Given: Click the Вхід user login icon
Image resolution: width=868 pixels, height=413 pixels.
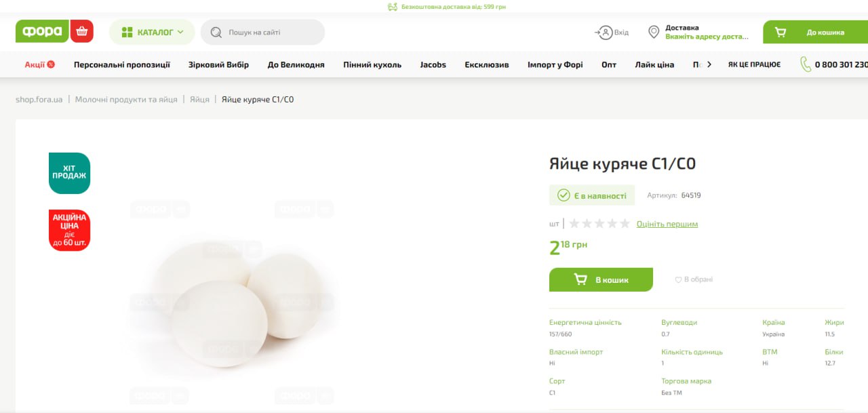Looking at the screenshot, I should 604,33.
